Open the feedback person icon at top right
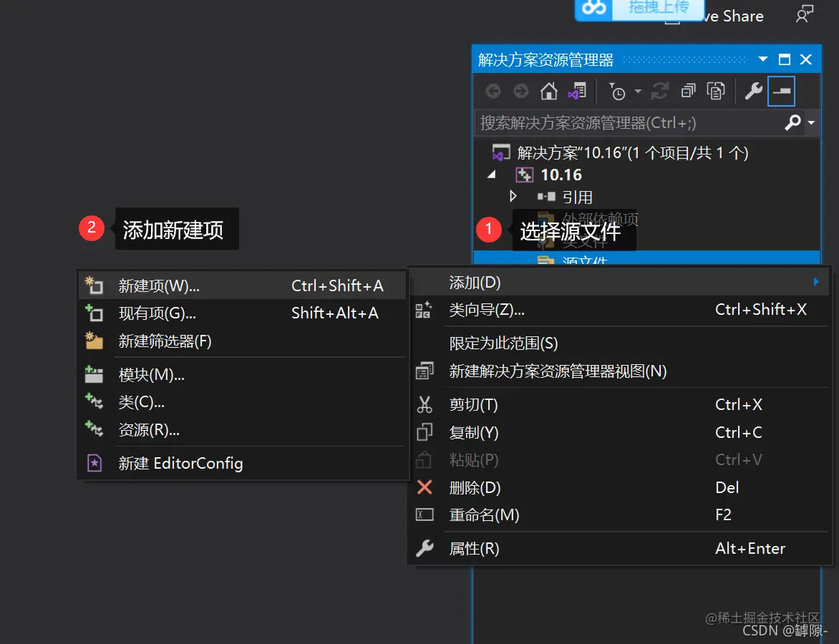The image size is (839, 644). (x=804, y=14)
